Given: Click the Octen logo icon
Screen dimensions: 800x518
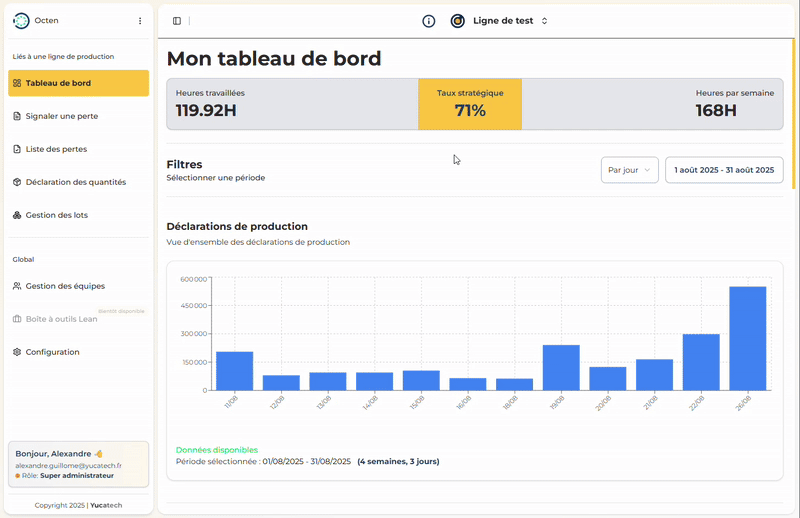Looking at the screenshot, I should coord(21,20).
